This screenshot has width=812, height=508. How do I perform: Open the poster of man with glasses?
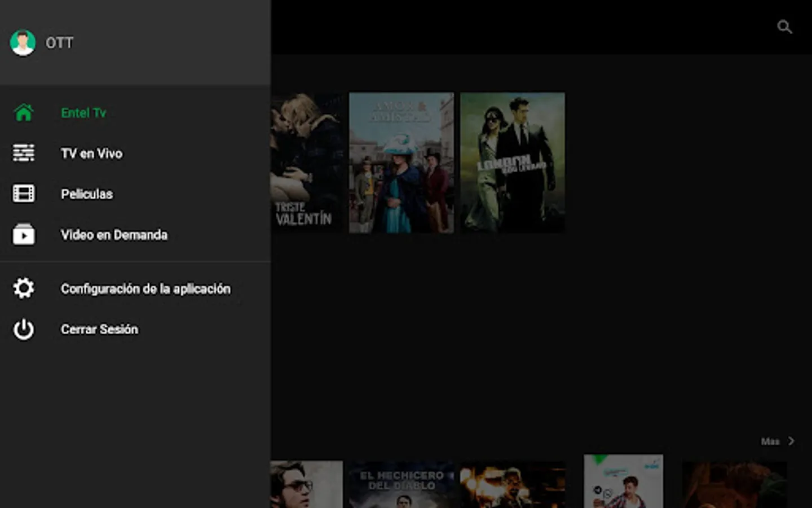307,484
